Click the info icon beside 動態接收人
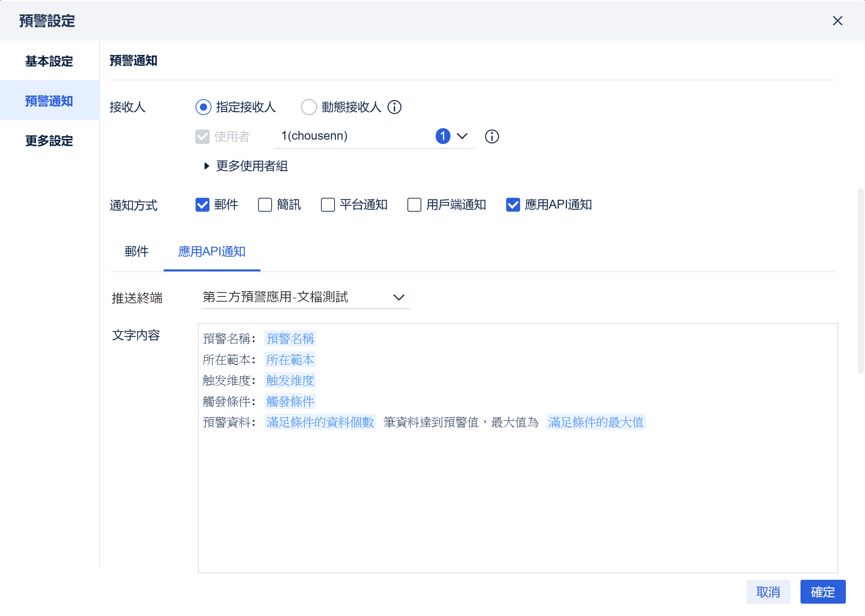The image size is (865, 616). [x=394, y=107]
